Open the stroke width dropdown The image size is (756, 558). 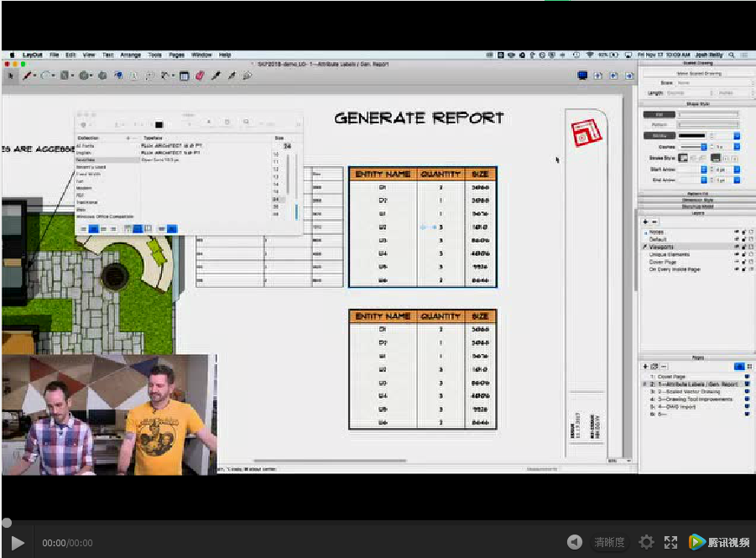coord(737,135)
